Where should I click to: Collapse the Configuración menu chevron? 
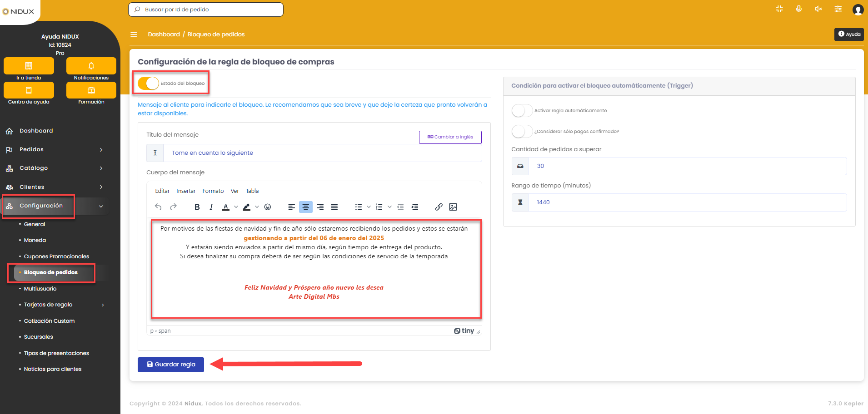(x=101, y=206)
